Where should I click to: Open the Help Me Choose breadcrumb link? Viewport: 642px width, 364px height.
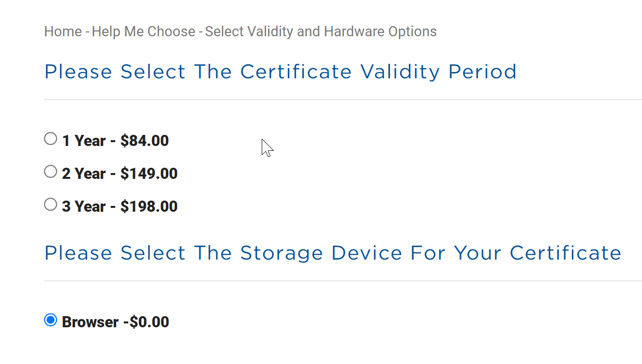(144, 31)
